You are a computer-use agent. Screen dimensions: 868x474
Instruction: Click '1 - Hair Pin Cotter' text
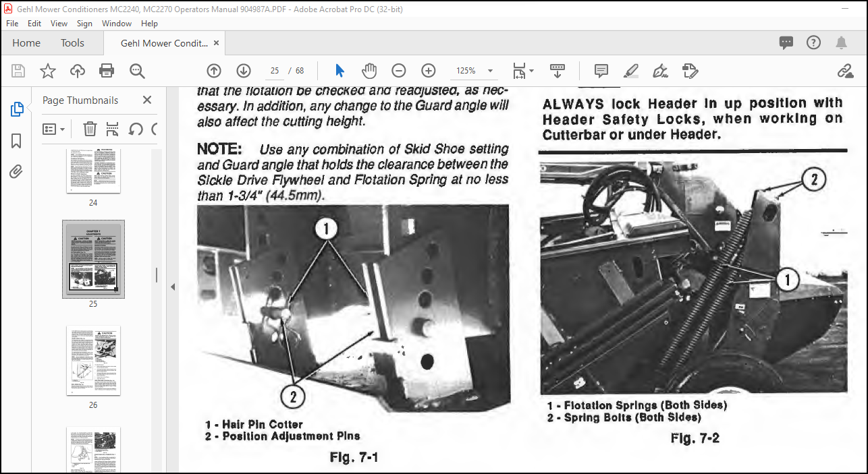click(254, 424)
